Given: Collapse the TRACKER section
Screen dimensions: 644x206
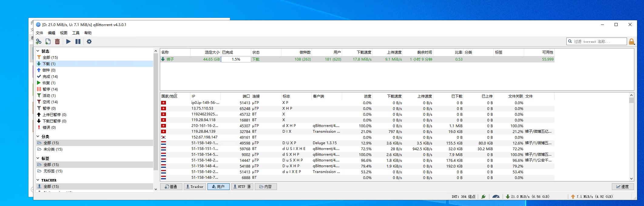Looking at the screenshot, I should [38, 180].
